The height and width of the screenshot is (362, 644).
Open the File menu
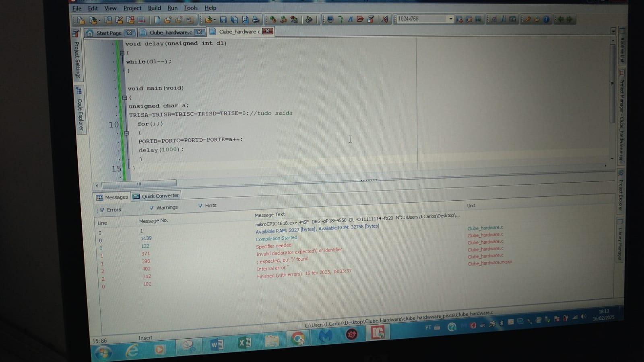point(76,8)
